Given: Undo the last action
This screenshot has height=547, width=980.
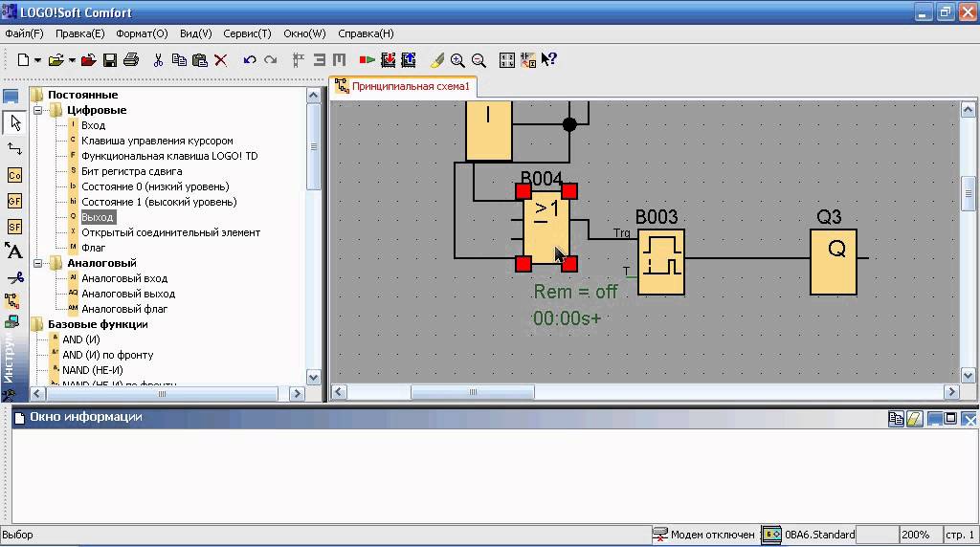Looking at the screenshot, I should point(250,60).
